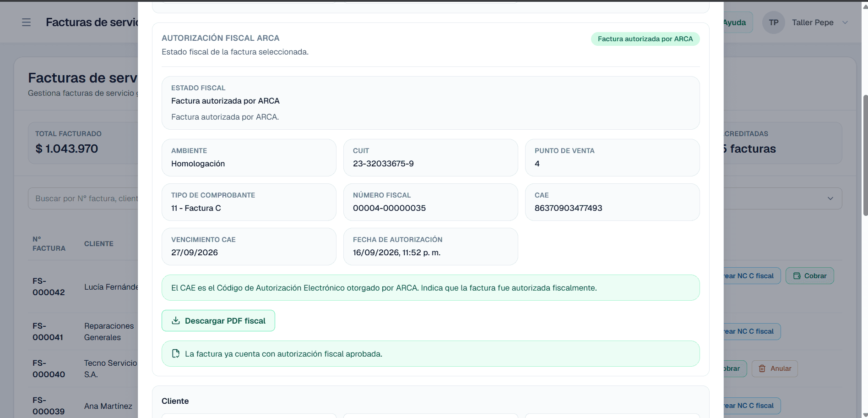Click the Taller Pepe user name
The image size is (868, 418).
(x=813, y=22)
